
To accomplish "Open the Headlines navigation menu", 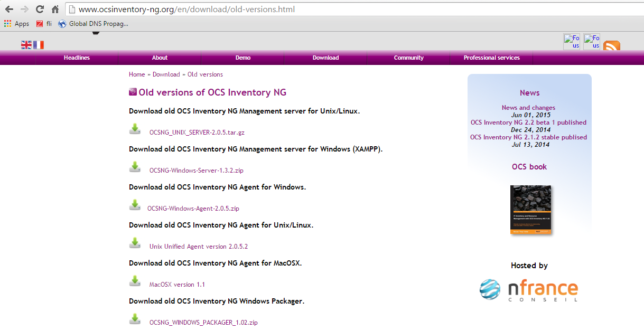I will click(x=77, y=58).
